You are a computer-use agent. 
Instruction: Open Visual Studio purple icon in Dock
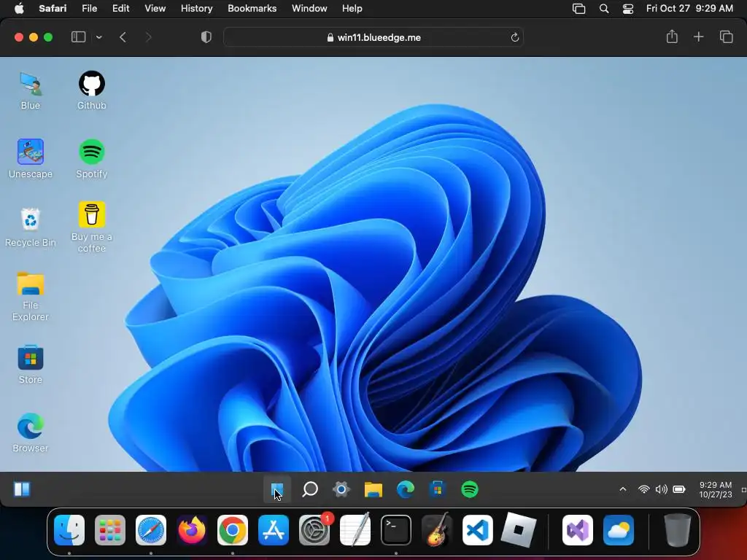[x=578, y=530]
